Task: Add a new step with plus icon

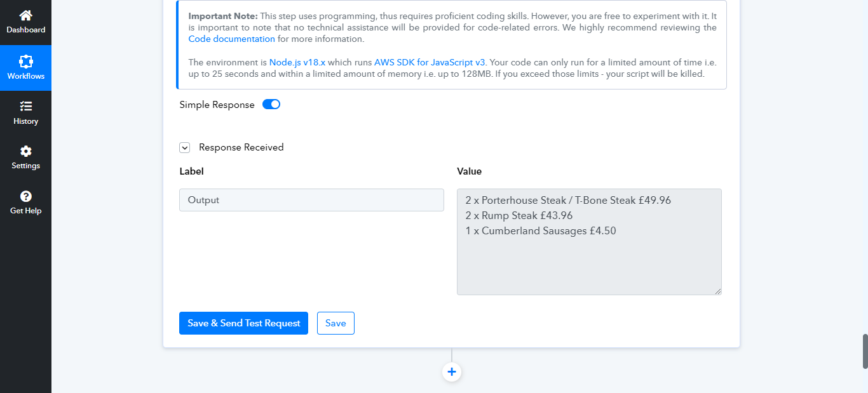Action: [452, 372]
